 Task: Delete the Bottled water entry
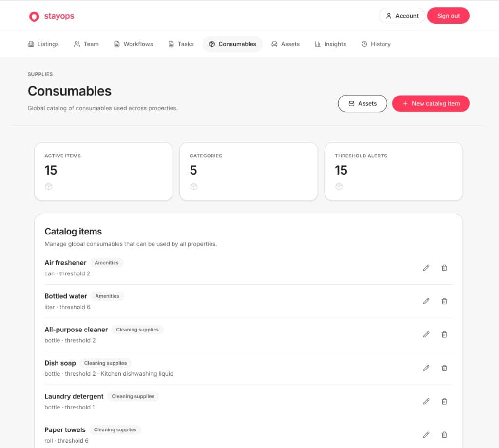[x=444, y=301]
